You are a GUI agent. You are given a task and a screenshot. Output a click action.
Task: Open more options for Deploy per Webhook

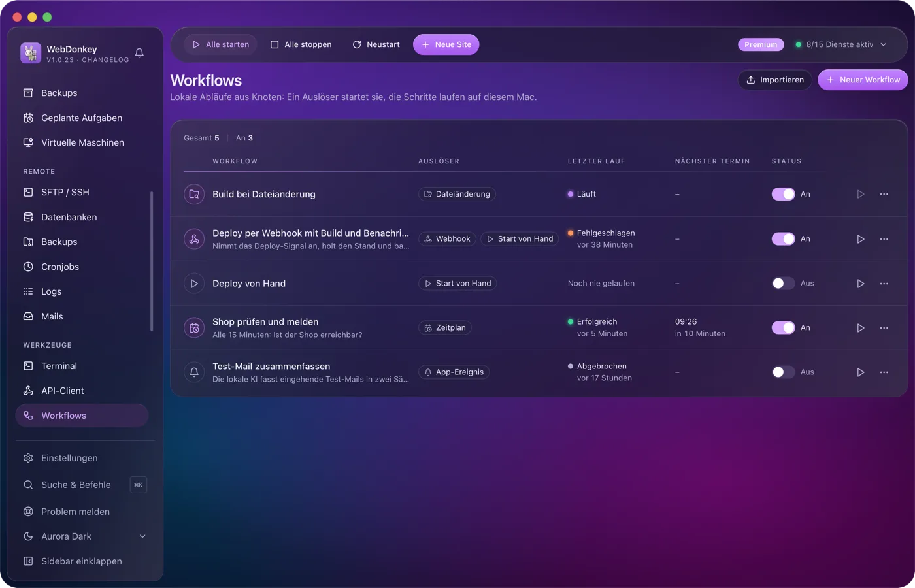pos(884,239)
